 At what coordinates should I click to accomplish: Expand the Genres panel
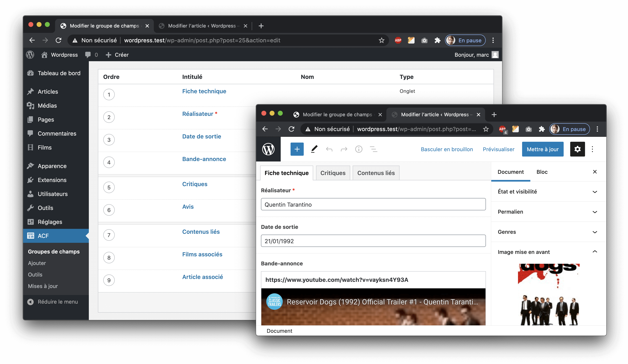coord(547,232)
